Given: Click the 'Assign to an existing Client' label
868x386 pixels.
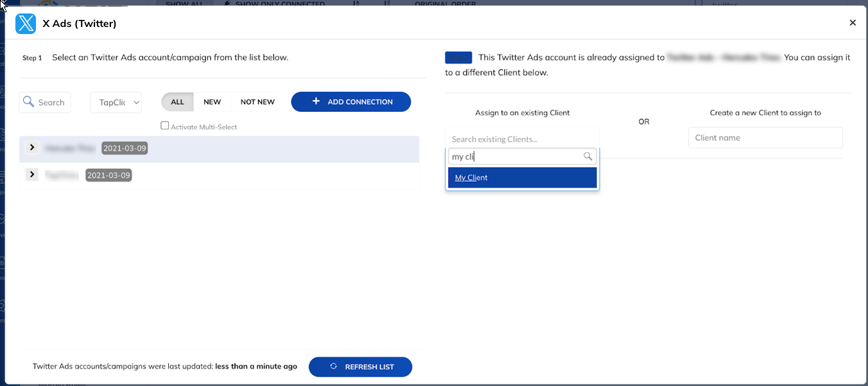Looking at the screenshot, I should [x=523, y=112].
